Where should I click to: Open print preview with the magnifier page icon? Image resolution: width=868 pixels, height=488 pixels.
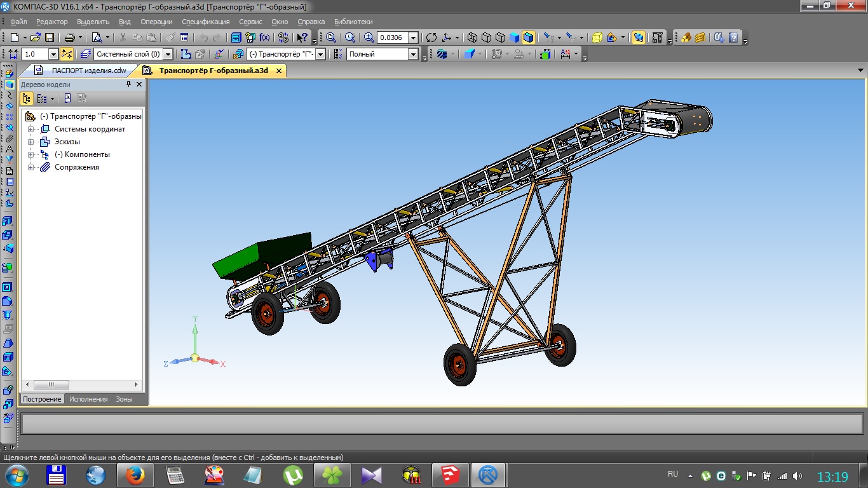click(97, 37)
